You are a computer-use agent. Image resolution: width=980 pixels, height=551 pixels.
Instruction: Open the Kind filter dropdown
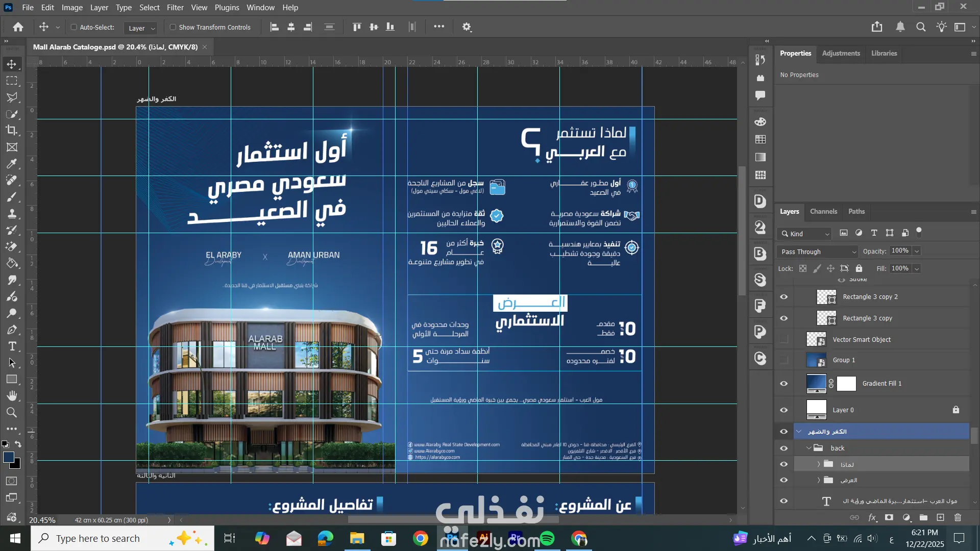(805, 234)
